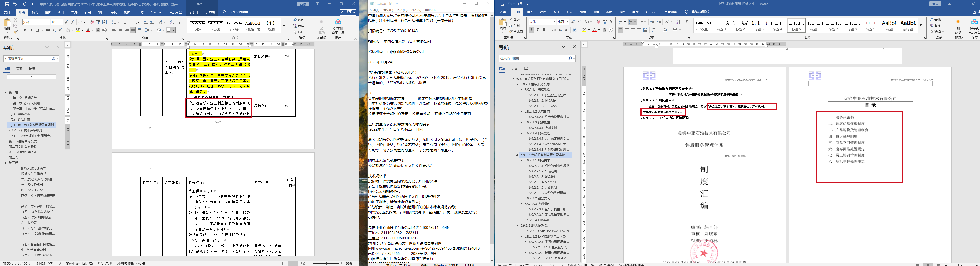This screenshot has height=266, width=980.
Task: Open 表布局 tab in left Word window
Action: 210,12
